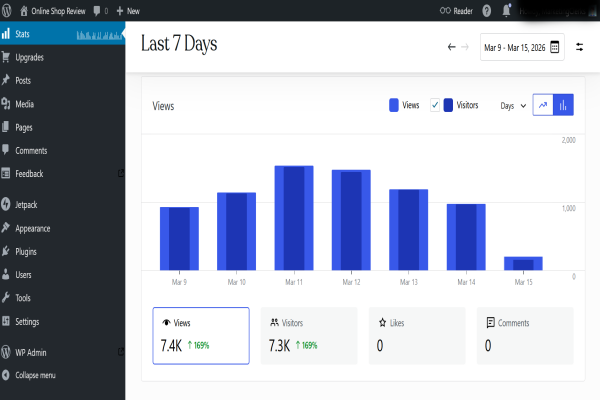Image resolution: width=600 pixels, height=400 pixels.
Task: Open the stats filter settings icon
Action: coord(579,47)
